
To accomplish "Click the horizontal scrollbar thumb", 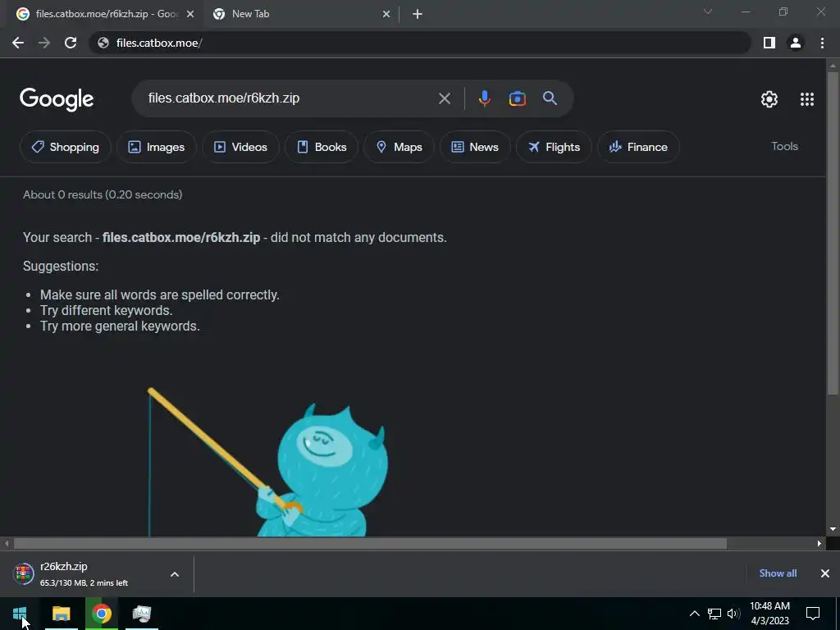I will 370,543.
